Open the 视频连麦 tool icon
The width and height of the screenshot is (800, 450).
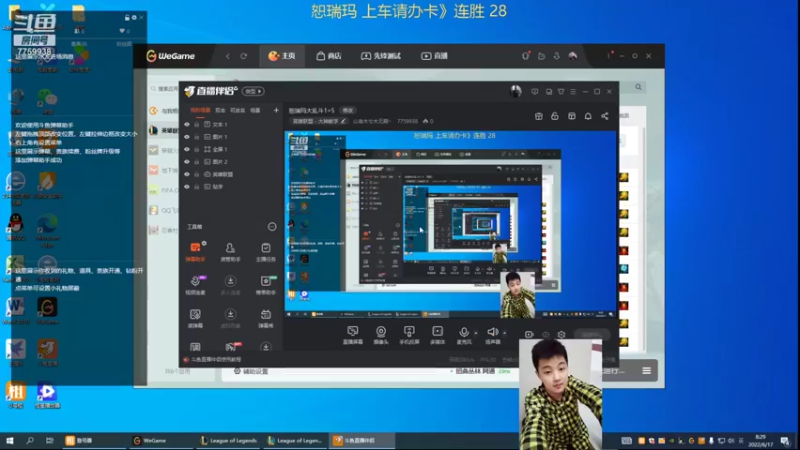[195, 285]
